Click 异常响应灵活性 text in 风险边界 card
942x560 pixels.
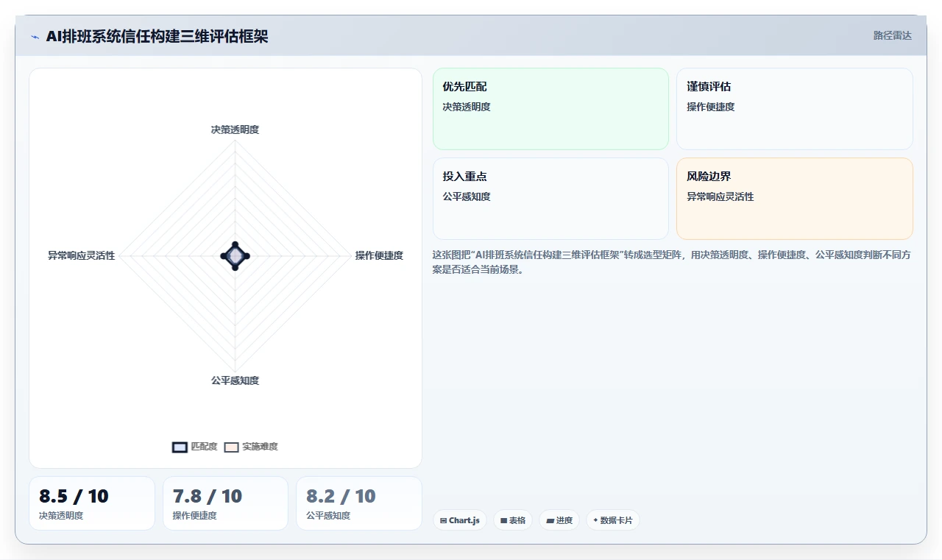(x=720, y=196)
